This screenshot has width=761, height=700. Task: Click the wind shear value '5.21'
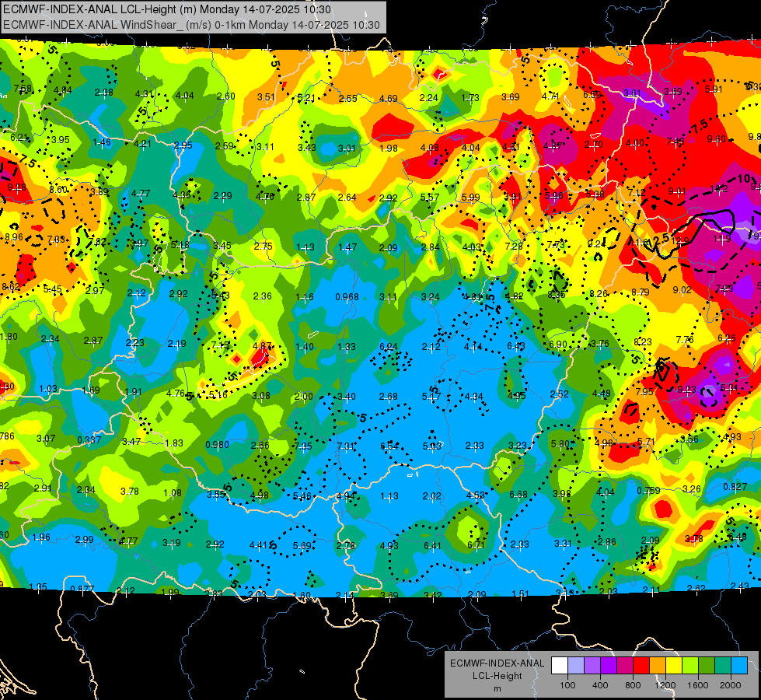pyautogui.click(x=305, y=98)
